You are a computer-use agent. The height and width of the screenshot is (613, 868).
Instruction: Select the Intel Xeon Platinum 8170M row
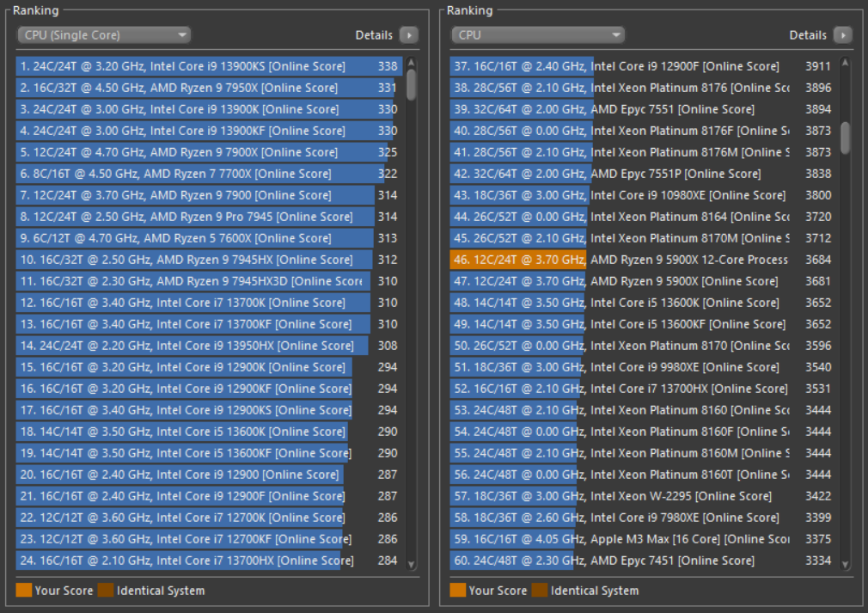[x=643, y=238]
